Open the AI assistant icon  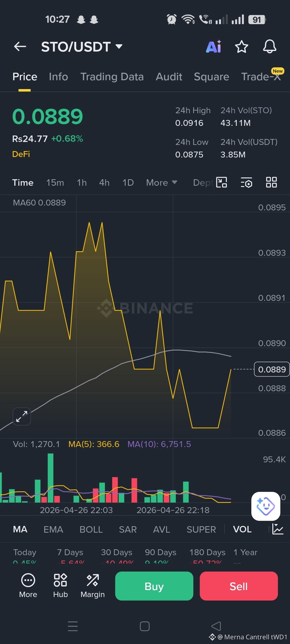point(214,46)
